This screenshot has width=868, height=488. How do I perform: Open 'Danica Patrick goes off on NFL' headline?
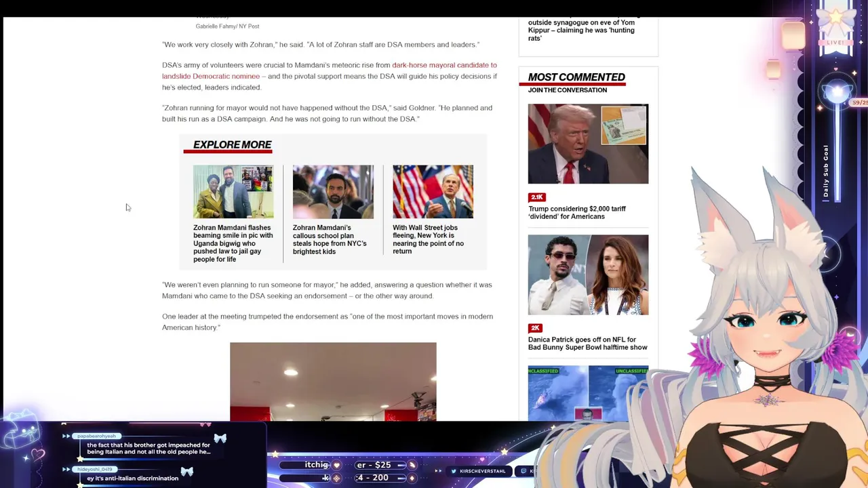587,344
